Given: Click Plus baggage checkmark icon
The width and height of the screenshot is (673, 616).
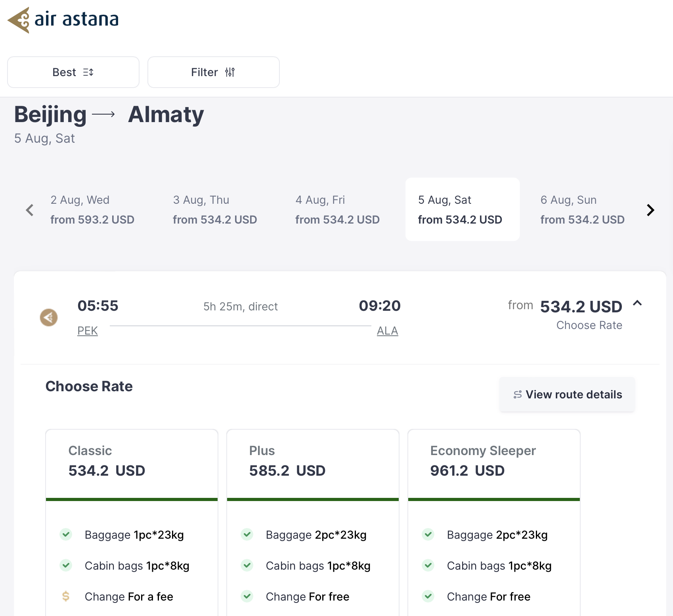Looking at the screenshot, I should [247, 534].
